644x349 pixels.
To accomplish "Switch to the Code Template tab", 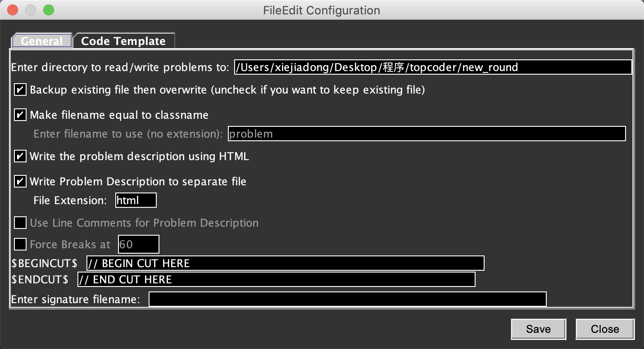I will coord(123,41).
